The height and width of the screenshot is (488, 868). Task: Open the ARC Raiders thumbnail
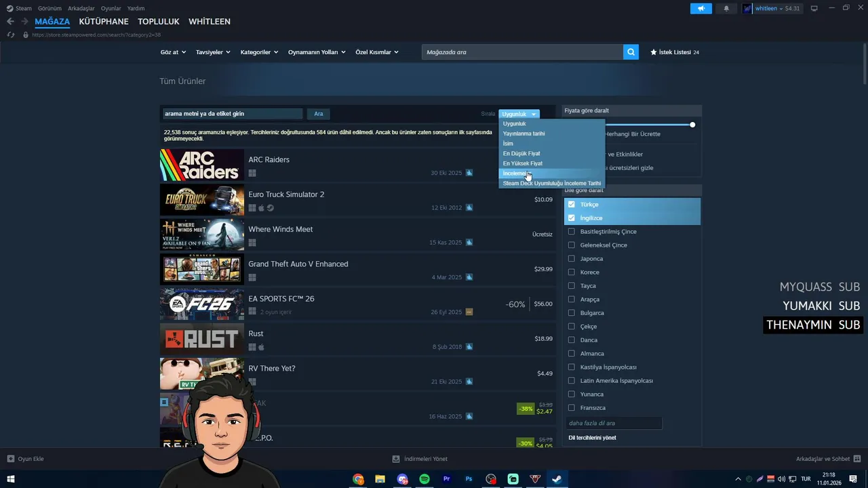click(201, 165)
